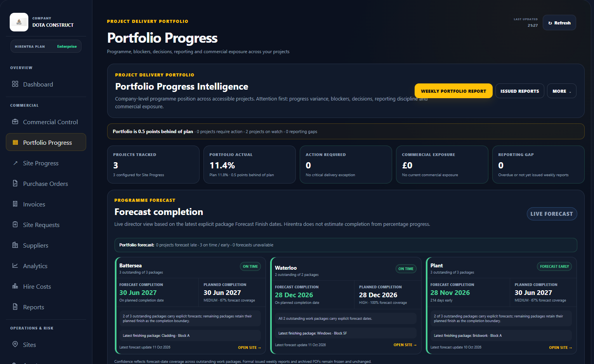Click the Commercial Exposure £0 card
Image resolution: width=594 pixels, height=364 pixels.
click(442, 165)
